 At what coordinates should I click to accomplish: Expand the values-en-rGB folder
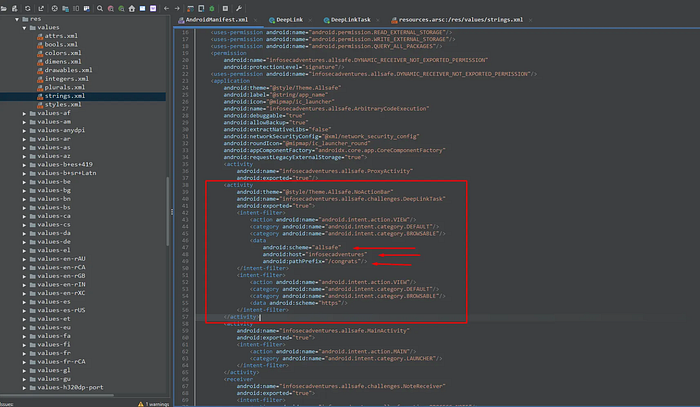[25, 276]
